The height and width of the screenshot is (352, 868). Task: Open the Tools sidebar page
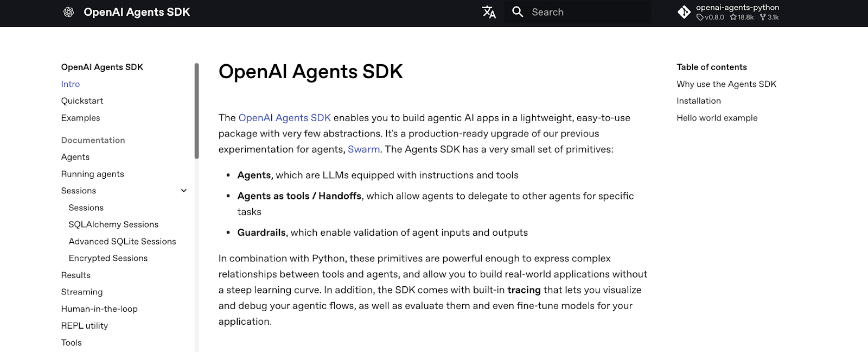(72, 342)
